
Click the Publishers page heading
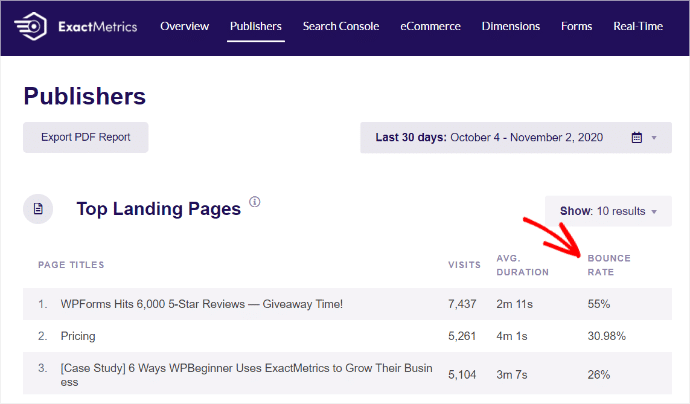[84, 96]
